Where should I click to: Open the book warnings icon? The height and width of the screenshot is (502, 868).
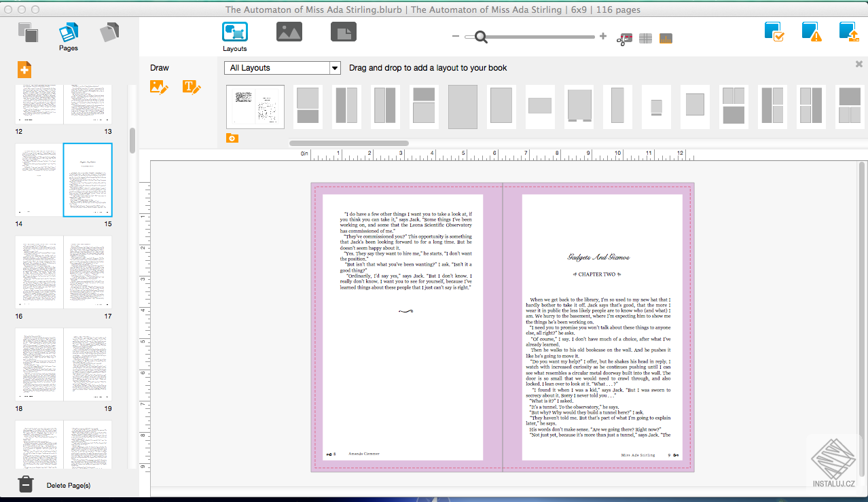click(x=812, y=32)
